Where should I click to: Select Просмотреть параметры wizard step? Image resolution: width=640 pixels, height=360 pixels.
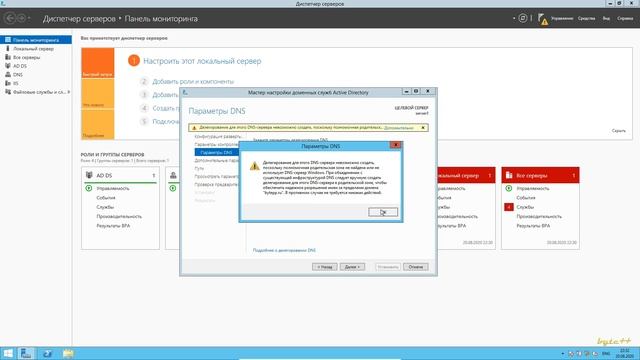(217, 176)
